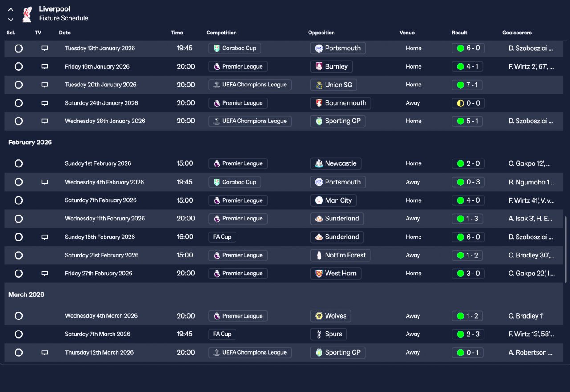Viewport: 570px width, 392px height.
Task: Click the TV icon for the Burnley match
Action: tap(45, 66)
